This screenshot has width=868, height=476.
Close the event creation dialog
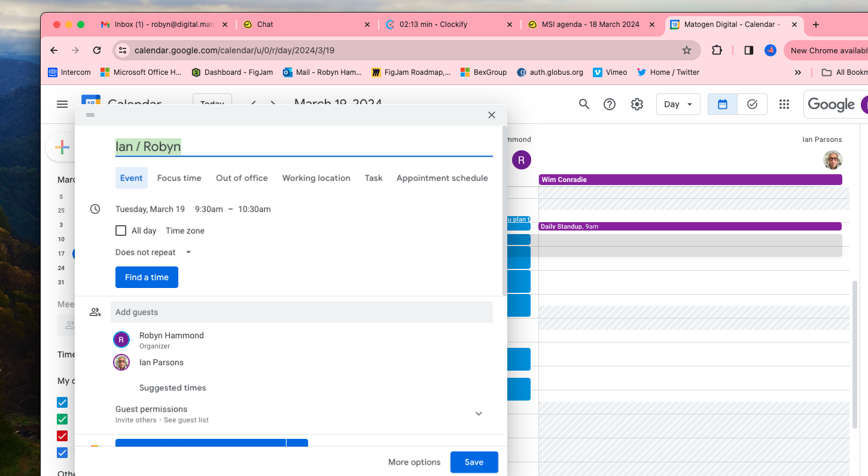[491, 115]
